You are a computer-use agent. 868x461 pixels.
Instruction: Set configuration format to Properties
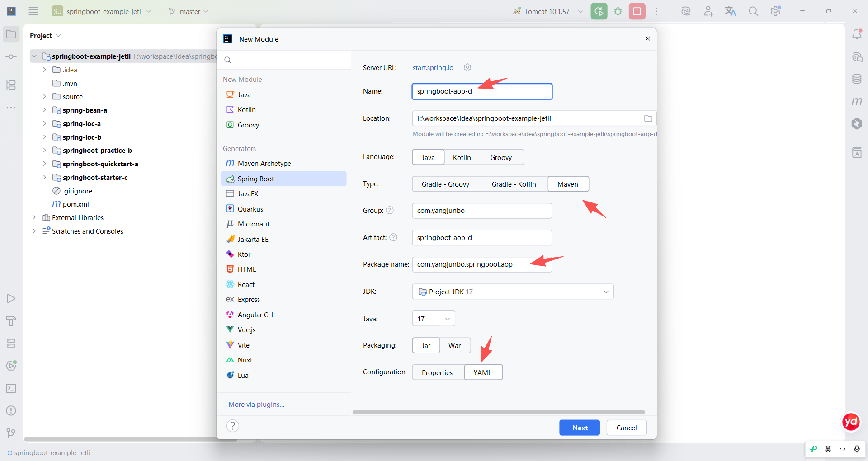coord(437,372)
